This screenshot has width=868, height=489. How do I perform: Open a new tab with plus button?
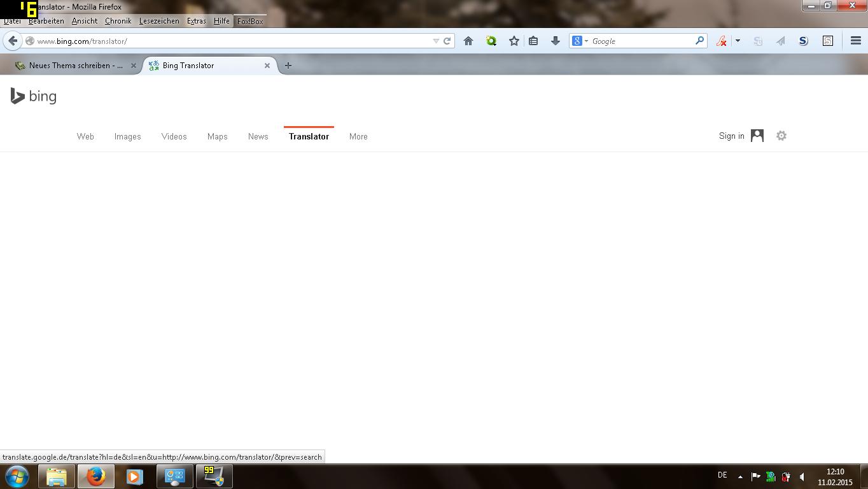point(288,66)
